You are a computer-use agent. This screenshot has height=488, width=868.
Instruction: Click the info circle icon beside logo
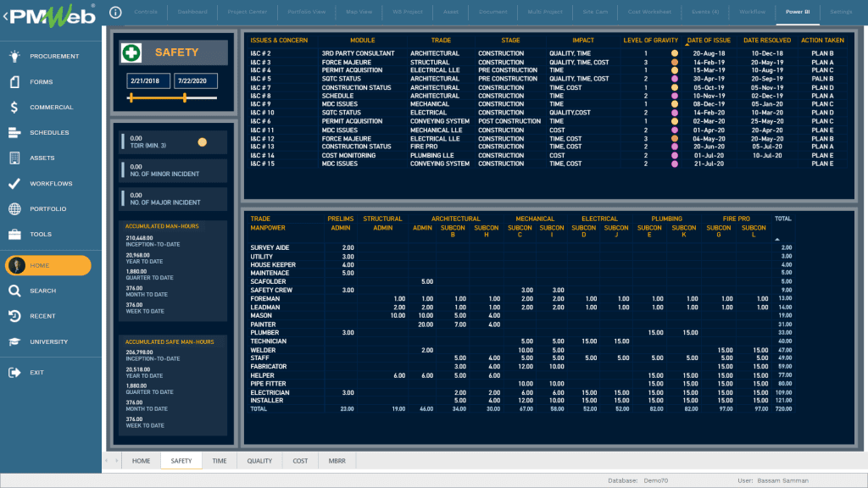115,12
